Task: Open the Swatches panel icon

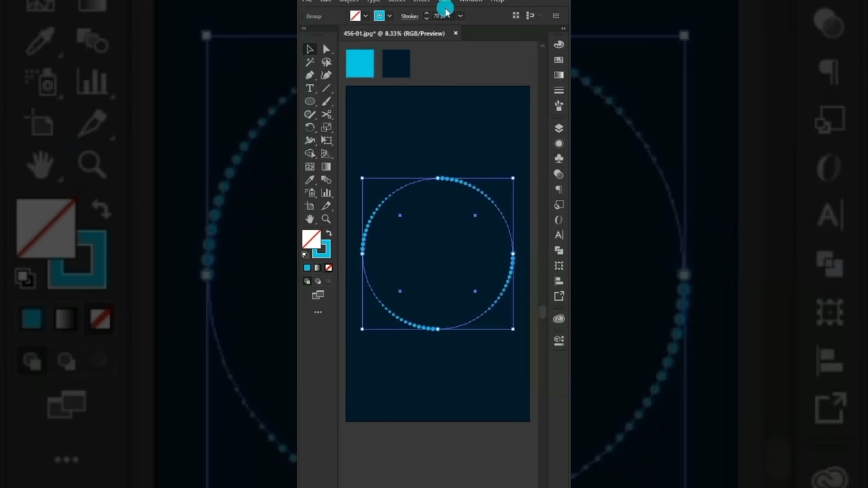Action: [x=559, y=60]
